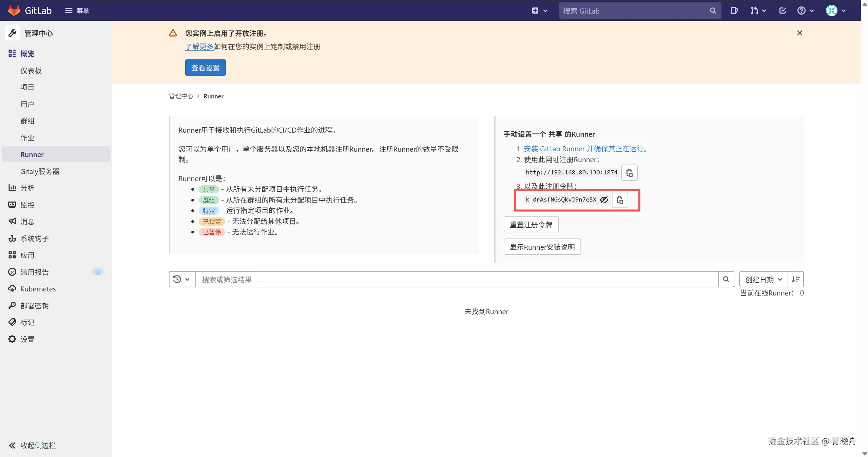Hide the registration token value

(604, 200)
